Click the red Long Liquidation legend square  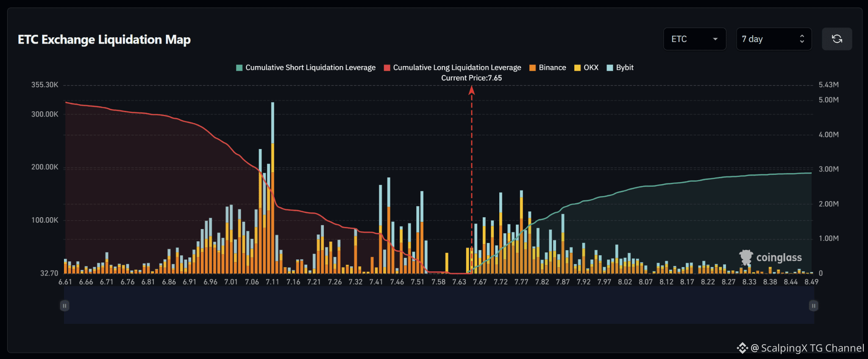point(387,68)
